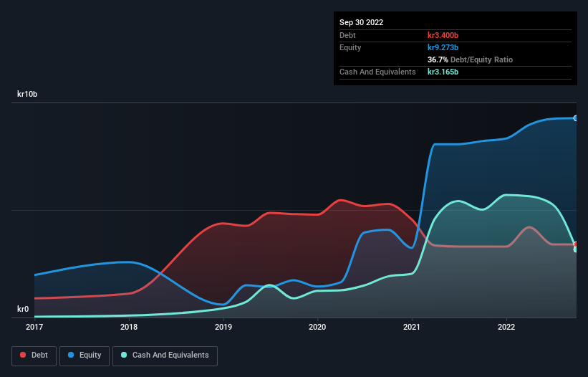This screenshot has height=377, width=588.
Task: Toggle the Equity legend button
Action: (85, 355)
